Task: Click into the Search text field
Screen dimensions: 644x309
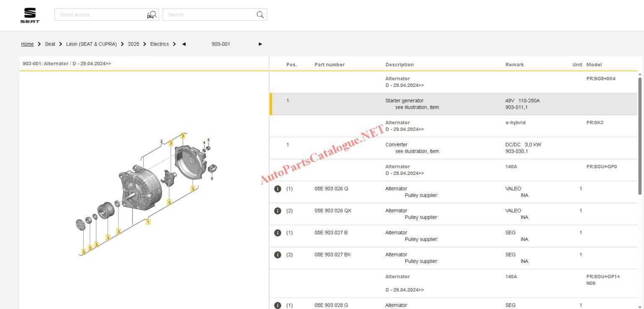Action: (210, 15)
